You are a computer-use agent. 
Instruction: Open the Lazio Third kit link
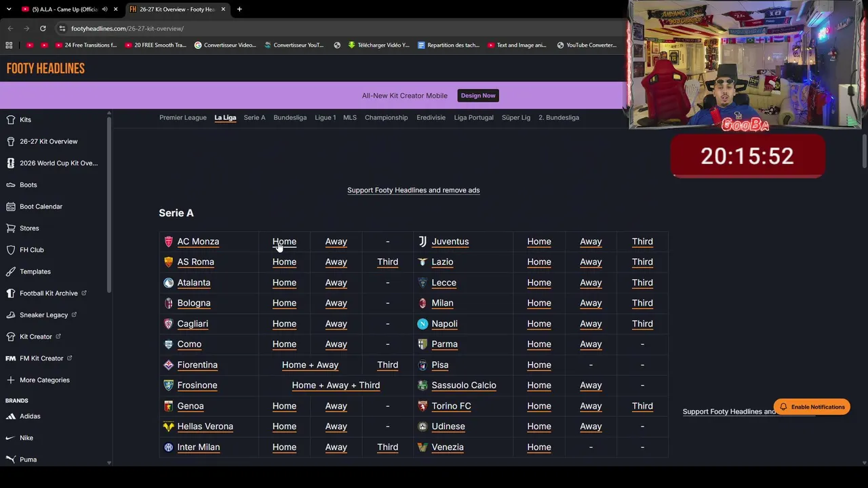(642, 262)
